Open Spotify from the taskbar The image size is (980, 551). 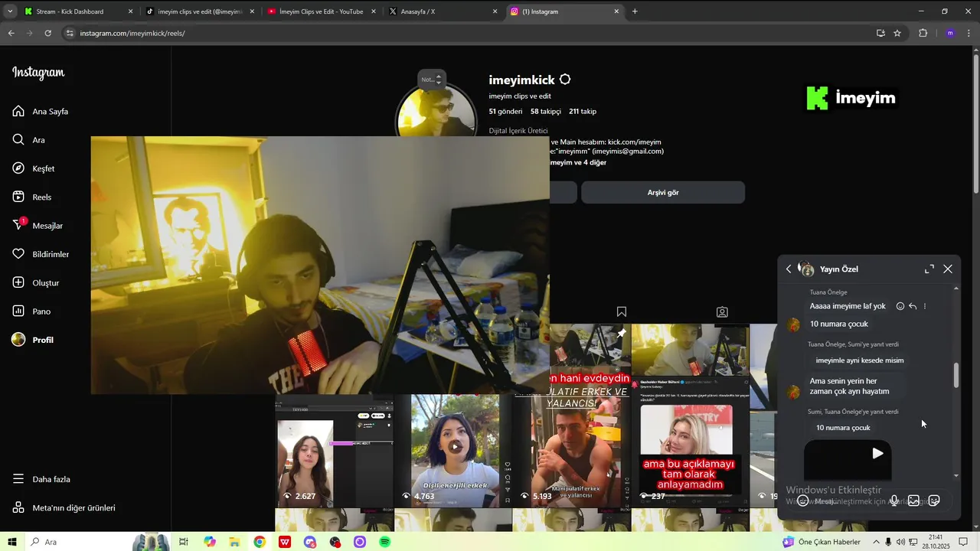tap(385, 542)
